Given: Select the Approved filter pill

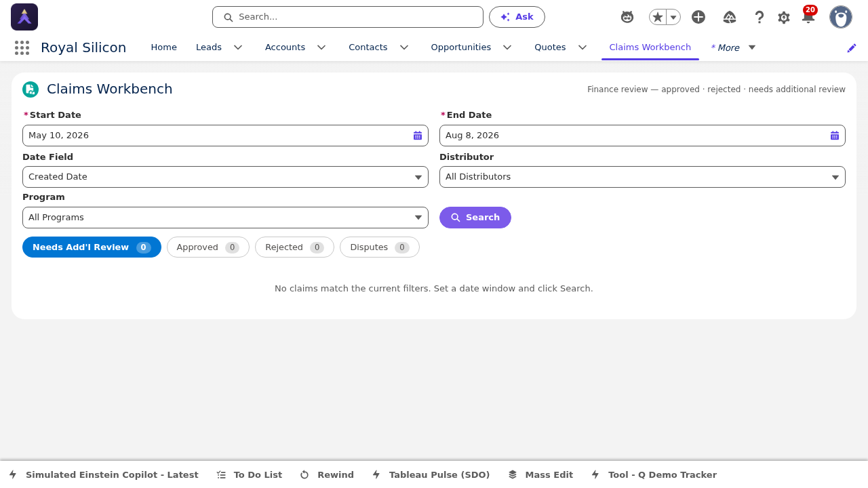Looking at the screenshot, I should [x=208, y=247].
